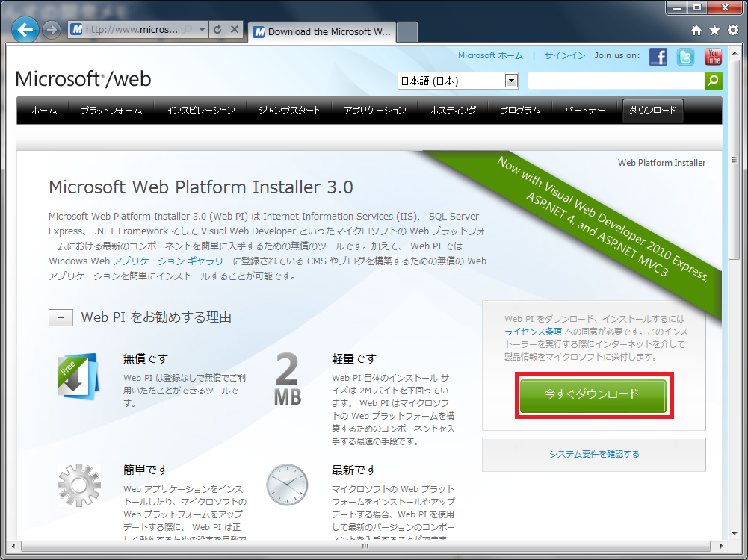Refresh the page with reload icon
This screenshot has width=748, height=560.
click(x=217, y=31)
